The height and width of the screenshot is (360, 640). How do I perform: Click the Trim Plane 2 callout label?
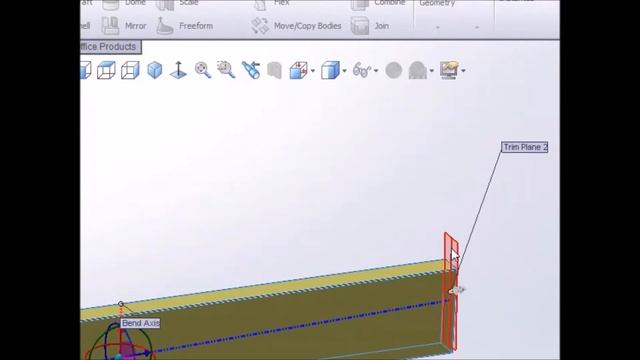coord(524,147)
